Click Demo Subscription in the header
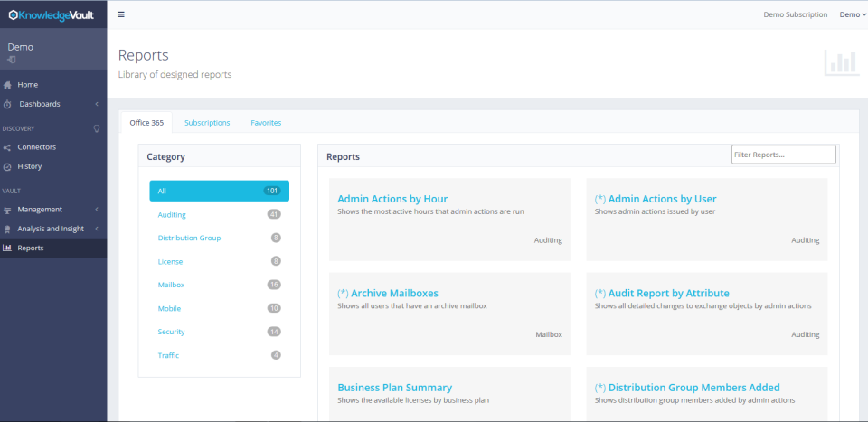This screenshot has width=868, height=422. pyautogui.click(x=796, y=15)
